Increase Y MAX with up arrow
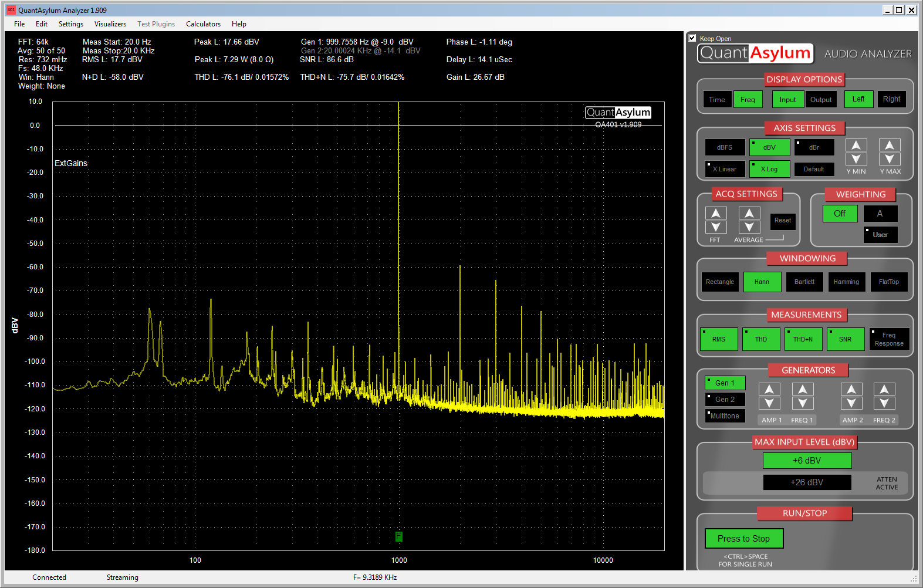The width and height of the screenshot is (923, 588). click(x=890, y=146)
